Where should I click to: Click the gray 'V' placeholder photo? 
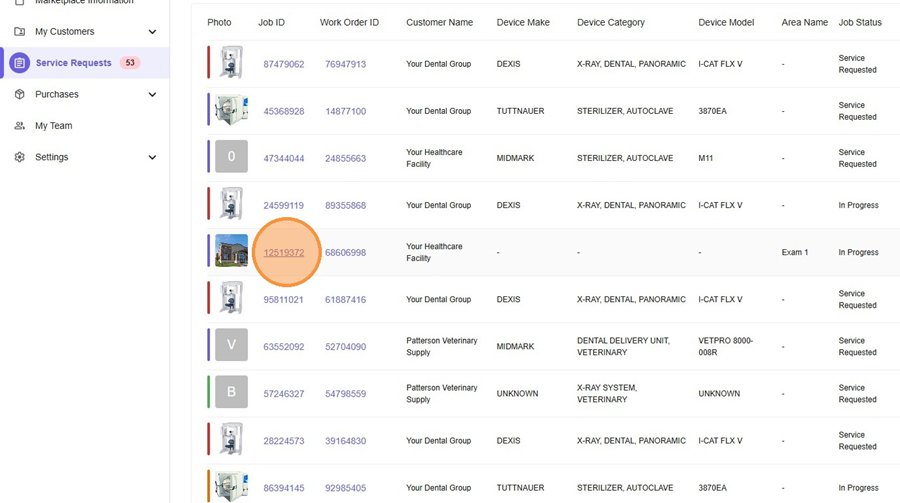click(x=231, y=346)
